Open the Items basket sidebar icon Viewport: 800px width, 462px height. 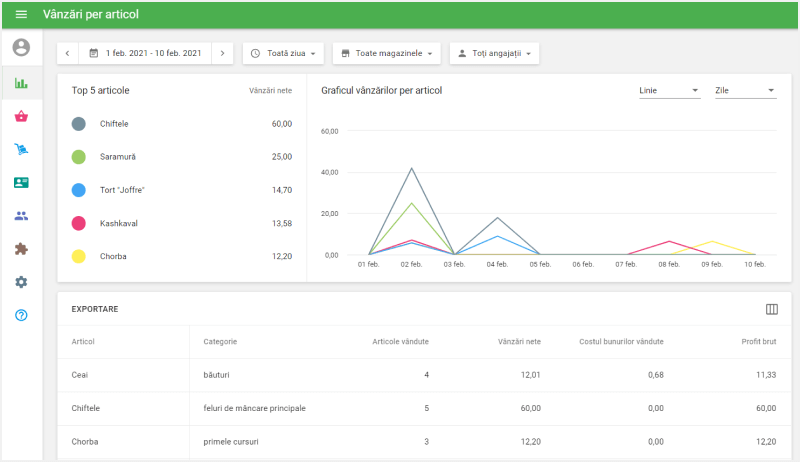(x=21, y=116)
